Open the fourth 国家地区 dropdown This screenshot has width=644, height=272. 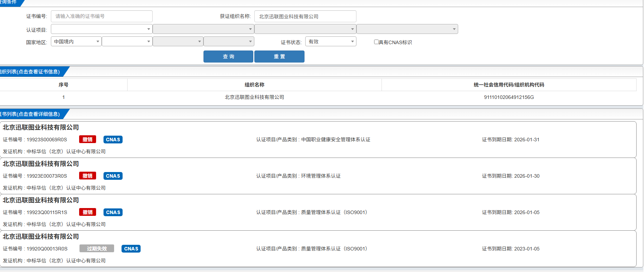point(229,42)
